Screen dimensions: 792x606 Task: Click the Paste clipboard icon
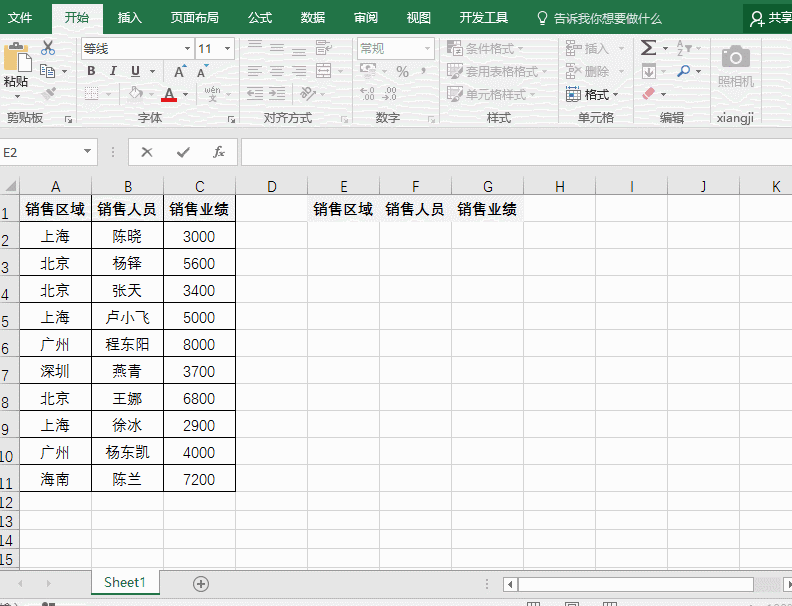click(17, 58)
